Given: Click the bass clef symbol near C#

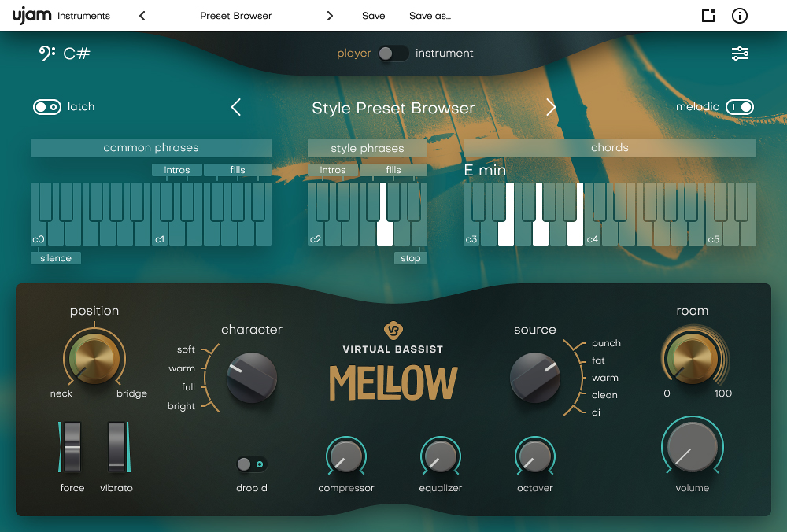Looking at the screenshot, I should (47, 54).
